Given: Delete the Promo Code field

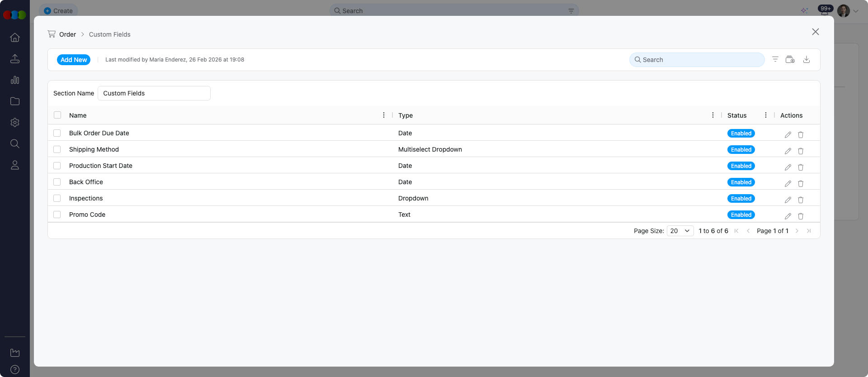Looking at the screenshot, I should click(x=801, y=216).
